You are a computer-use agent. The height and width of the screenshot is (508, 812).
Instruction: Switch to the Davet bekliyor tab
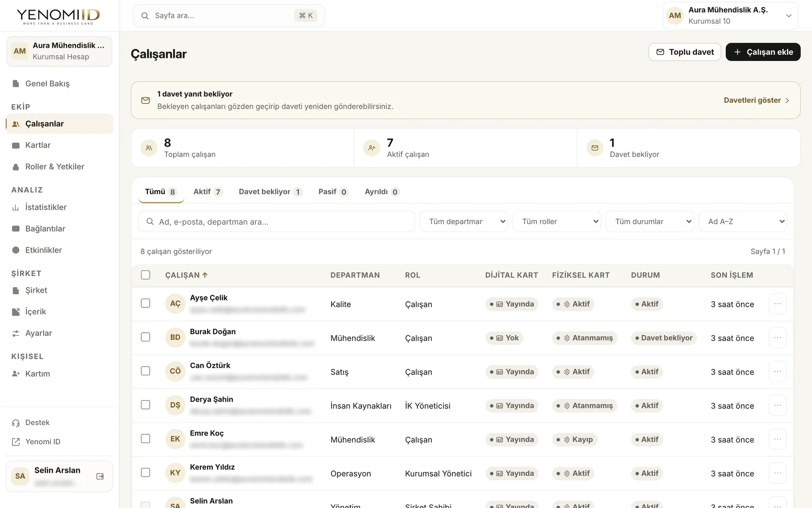[270, 192]
